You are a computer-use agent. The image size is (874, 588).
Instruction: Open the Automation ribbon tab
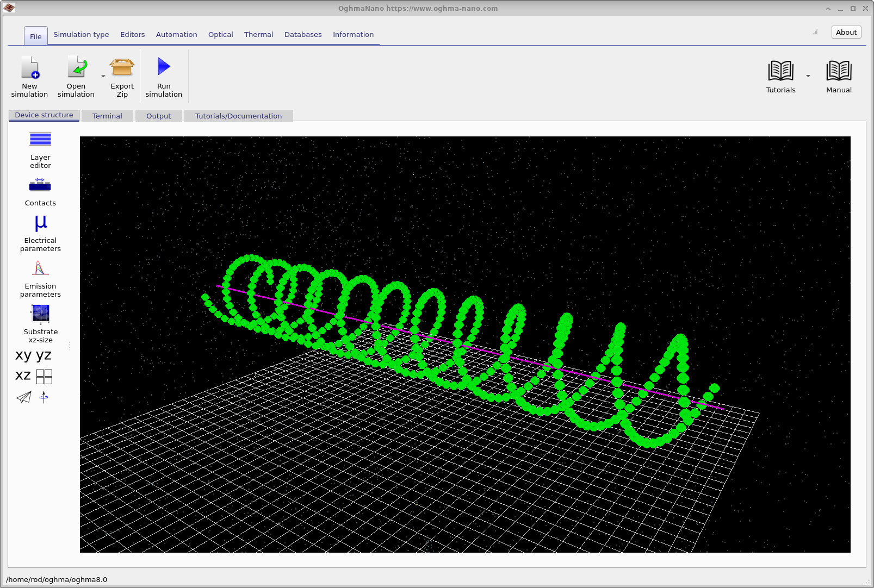[x=177, y=34]
